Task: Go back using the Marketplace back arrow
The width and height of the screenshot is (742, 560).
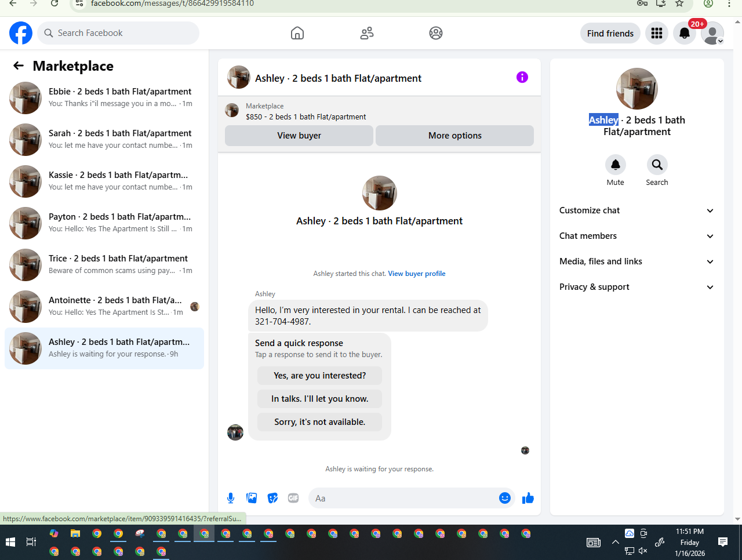Action: point(19,66)
